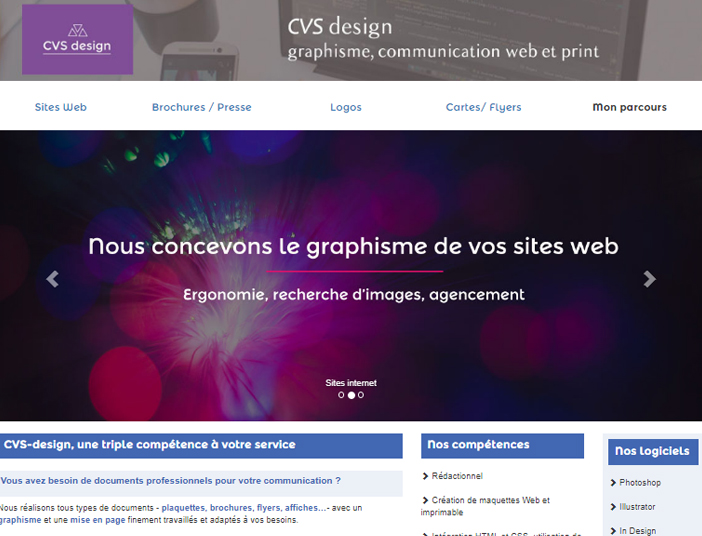Select the first carousel dot
This screenshot has height=536, width=702.
[341, 395]
